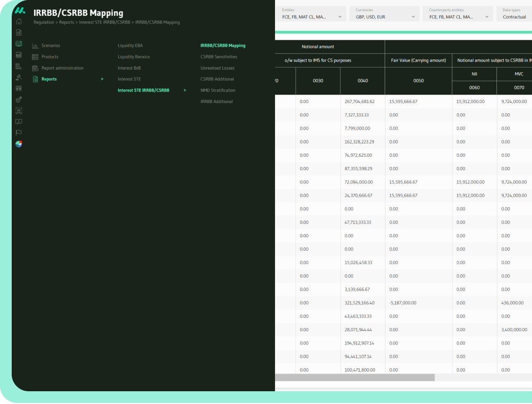Viewport: 532px width, 404px height.
Task: Select the bar chart icon in sidebar
Action: (x=19, y=66)
